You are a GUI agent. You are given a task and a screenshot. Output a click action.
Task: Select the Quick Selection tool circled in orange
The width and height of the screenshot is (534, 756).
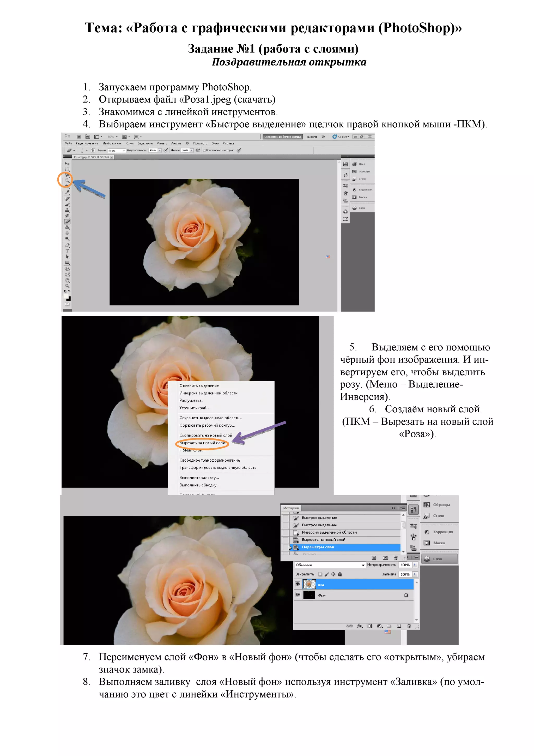(x=67, y=180)
